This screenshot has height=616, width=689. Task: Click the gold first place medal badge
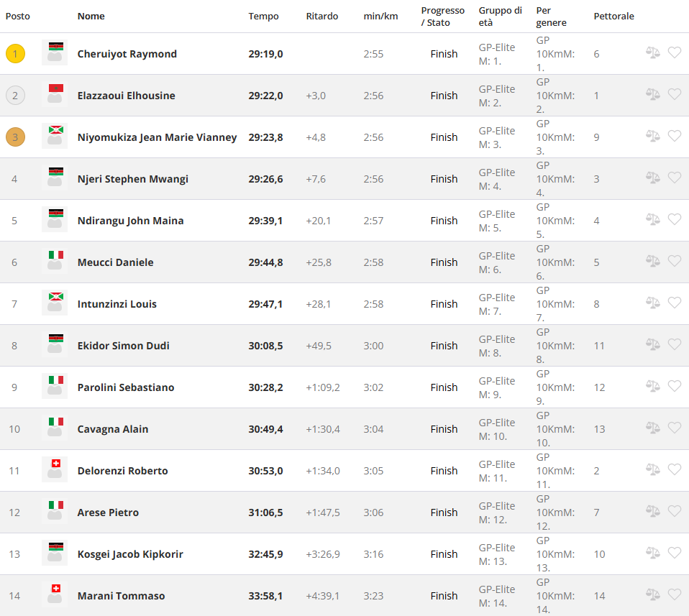tap(15, 53)
